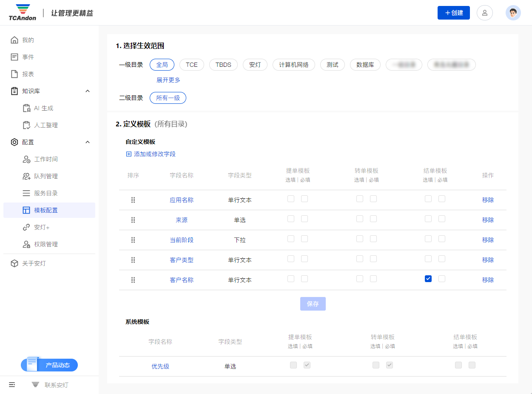Collapse the 配置 sidebar group

pos(87,142)
